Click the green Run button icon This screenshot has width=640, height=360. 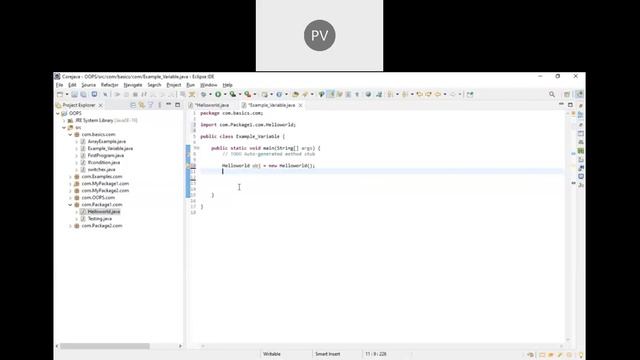click(218, 94)
